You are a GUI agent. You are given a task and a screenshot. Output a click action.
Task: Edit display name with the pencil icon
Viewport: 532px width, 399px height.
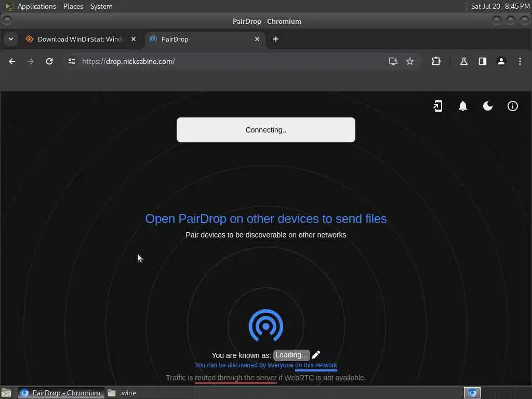coord(316,355)
